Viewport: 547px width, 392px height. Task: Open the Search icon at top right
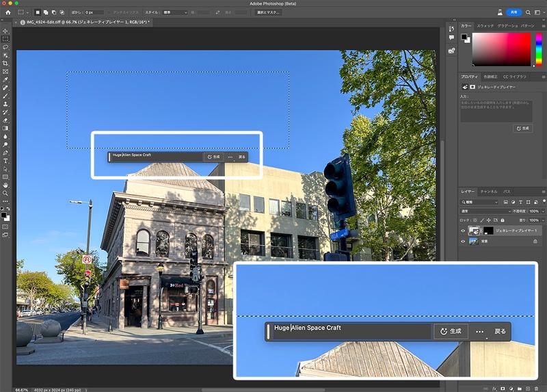(x=528, y=12)
